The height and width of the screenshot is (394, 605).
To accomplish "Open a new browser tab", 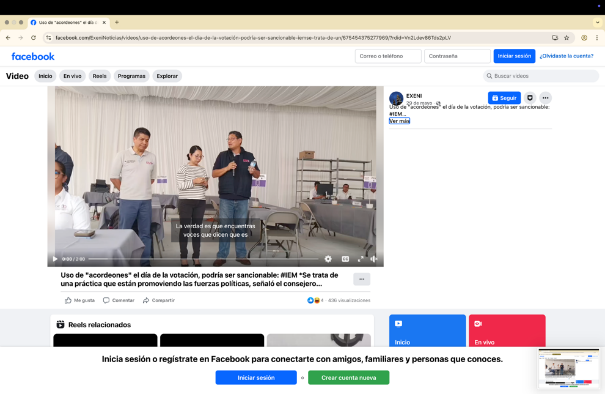I will 117,22.
